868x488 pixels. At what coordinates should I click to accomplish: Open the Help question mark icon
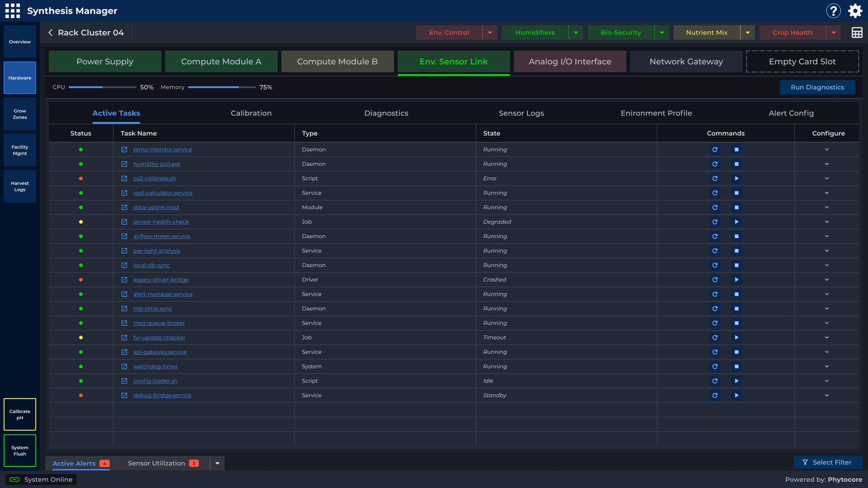(x=834, y=10)
